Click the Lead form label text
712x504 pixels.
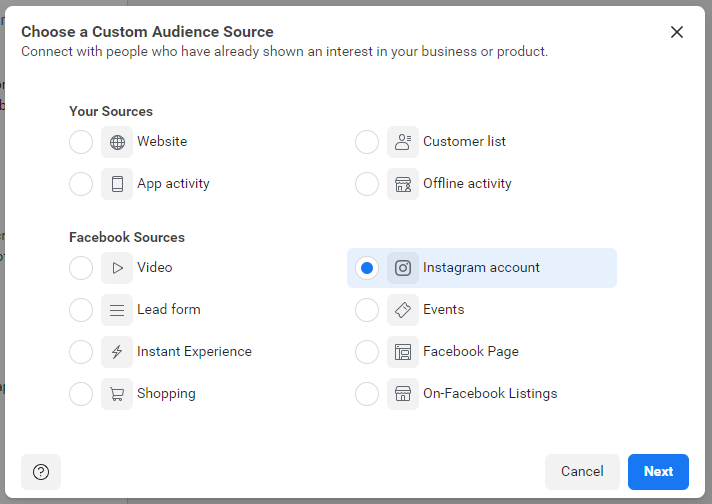click(x=169, y=310)
